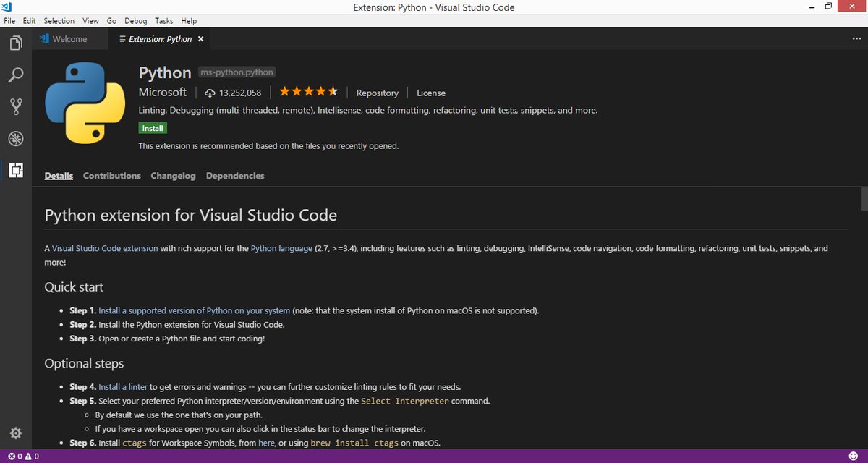Switch to the Dependencies tab

click(x=235, y=176)
